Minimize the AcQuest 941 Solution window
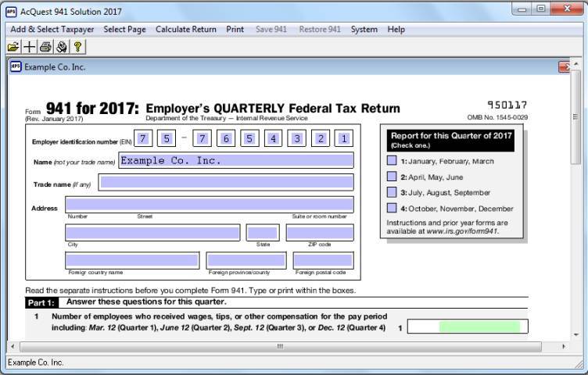The image size is (588, 375). (x=522, y=9)
